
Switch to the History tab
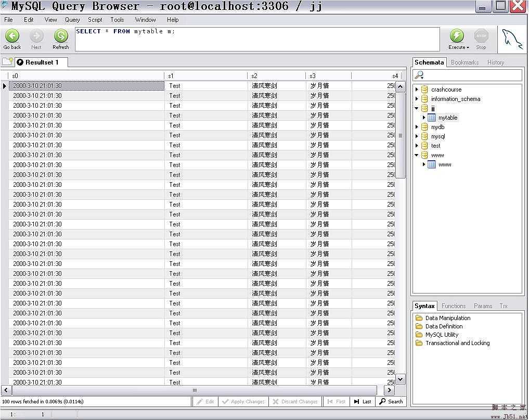(x=496, y=62)
